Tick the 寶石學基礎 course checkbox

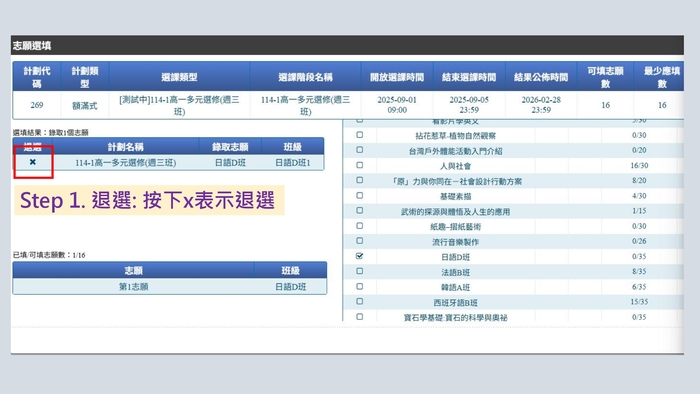point(359,317)
